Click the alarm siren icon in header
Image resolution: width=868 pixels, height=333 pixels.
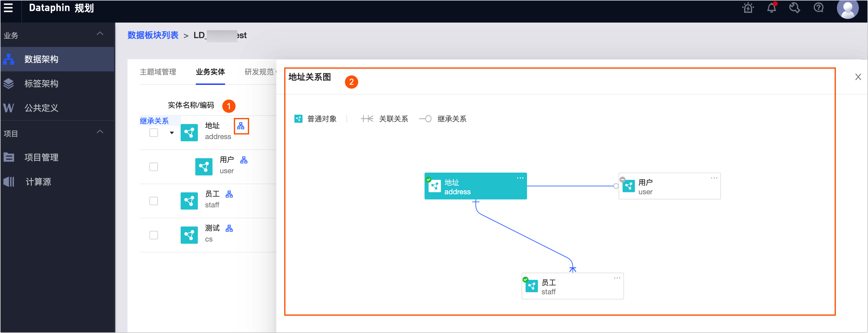click(748, 8)
